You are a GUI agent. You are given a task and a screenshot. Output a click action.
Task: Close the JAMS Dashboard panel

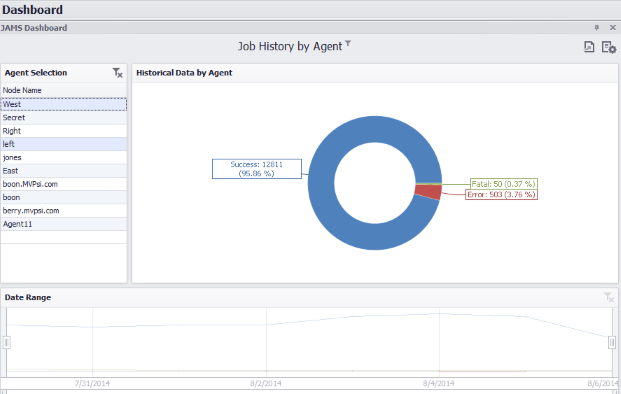tap(613, 27)
